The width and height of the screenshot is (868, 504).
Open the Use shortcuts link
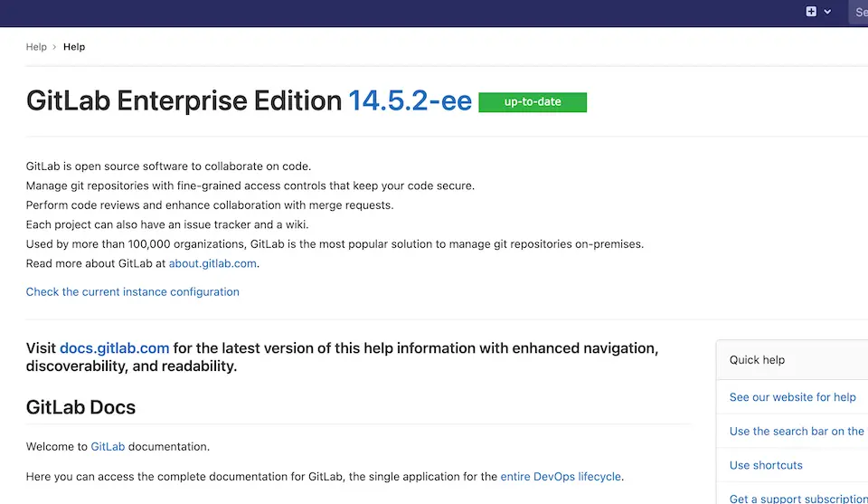point(766,465)
